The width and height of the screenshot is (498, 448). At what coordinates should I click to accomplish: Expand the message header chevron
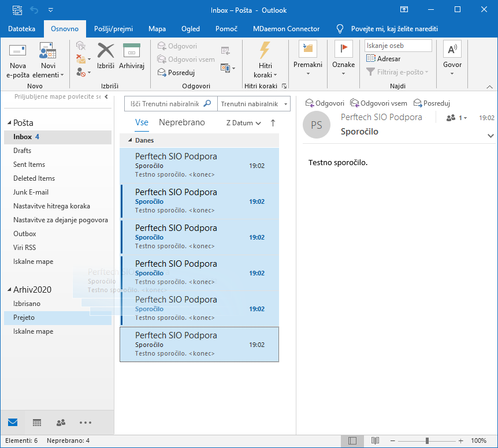coord(490,136)
